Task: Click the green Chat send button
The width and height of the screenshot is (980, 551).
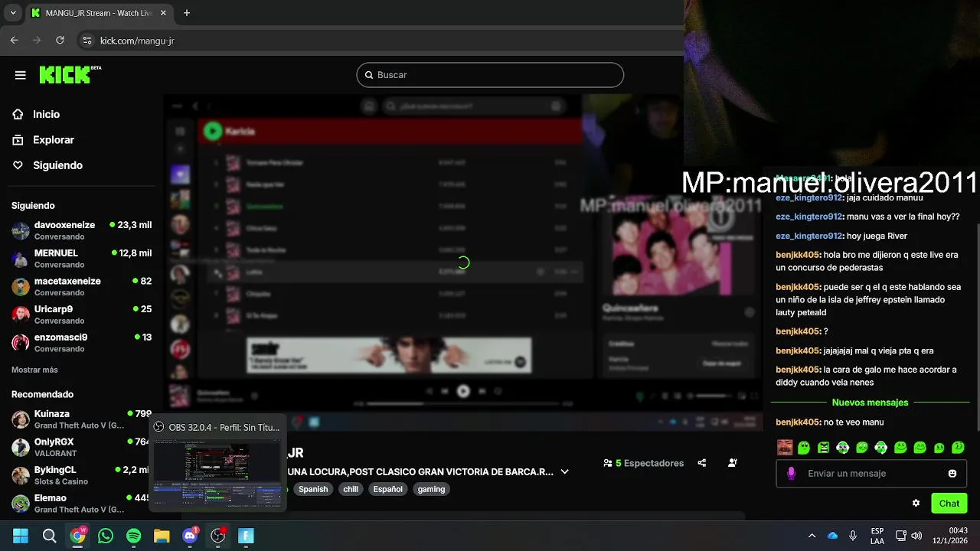Action: point(949,503)
